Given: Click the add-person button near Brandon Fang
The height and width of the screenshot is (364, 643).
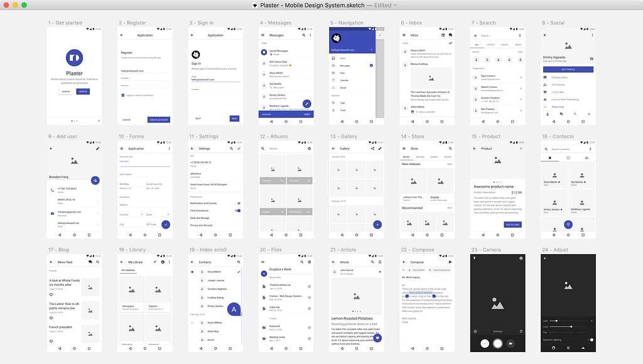Looking at the screenshot, I should pyautogui.click(x=95, y=180).
